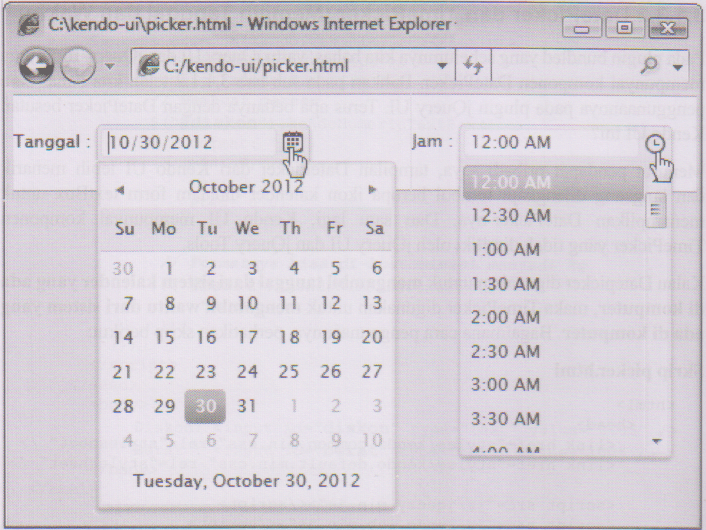Open the address bar dropdown arrow

coord(441,68)
